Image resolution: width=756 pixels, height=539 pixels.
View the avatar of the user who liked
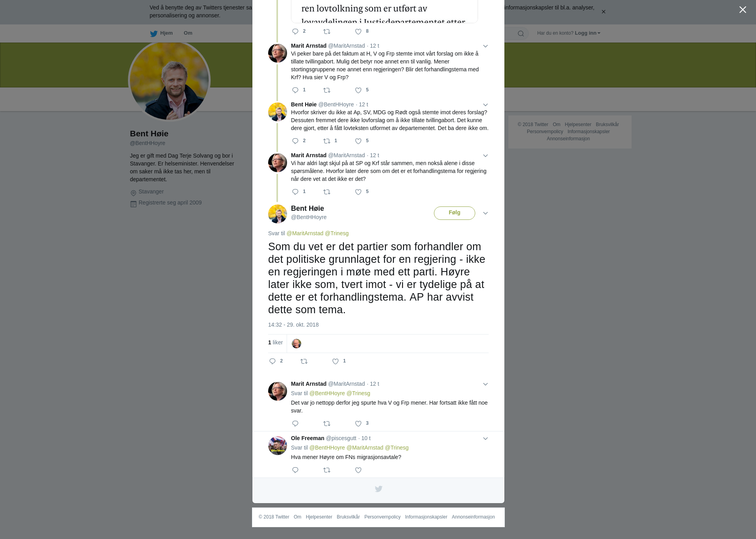pyautogui.click(x=296, y=344)
